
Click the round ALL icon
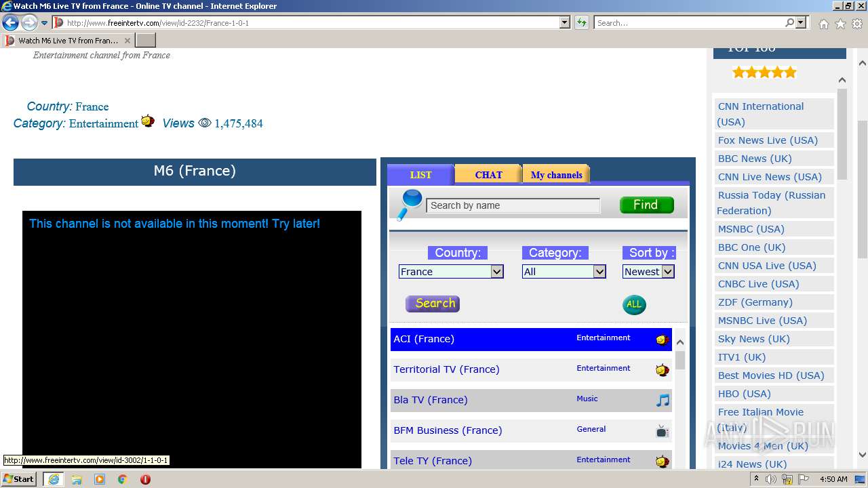click(x=634, y=304)
